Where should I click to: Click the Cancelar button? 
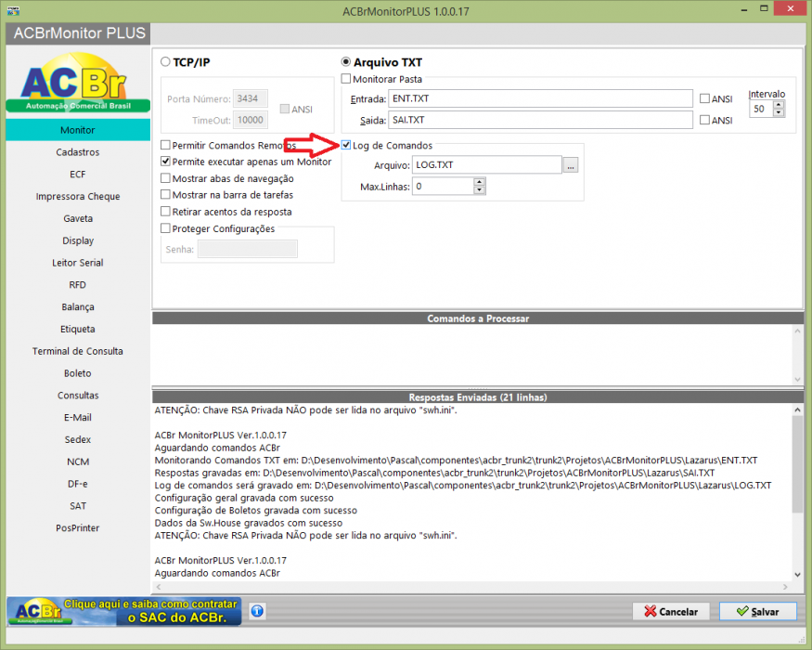point(671,612)
